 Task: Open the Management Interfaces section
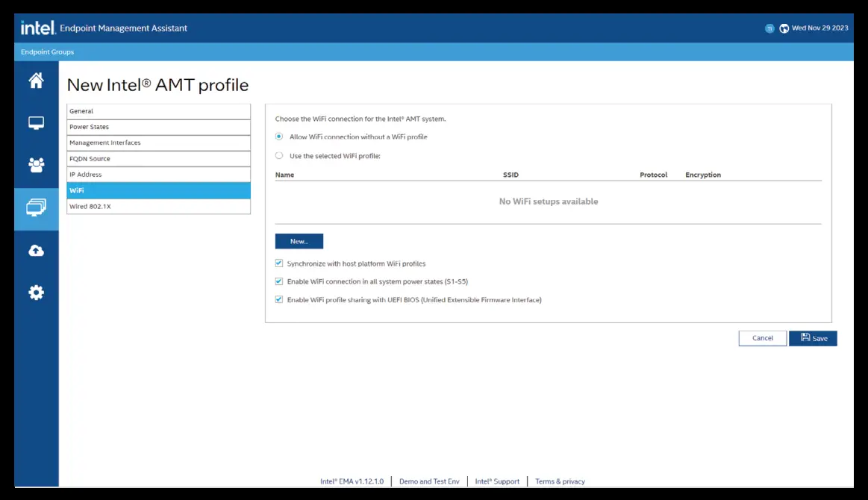(158, 143)
